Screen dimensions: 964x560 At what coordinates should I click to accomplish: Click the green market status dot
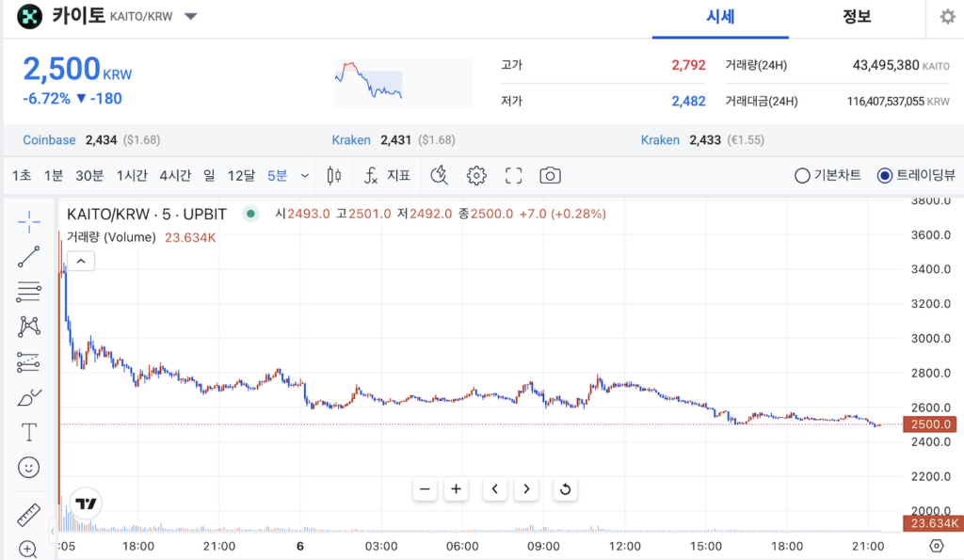250,214
